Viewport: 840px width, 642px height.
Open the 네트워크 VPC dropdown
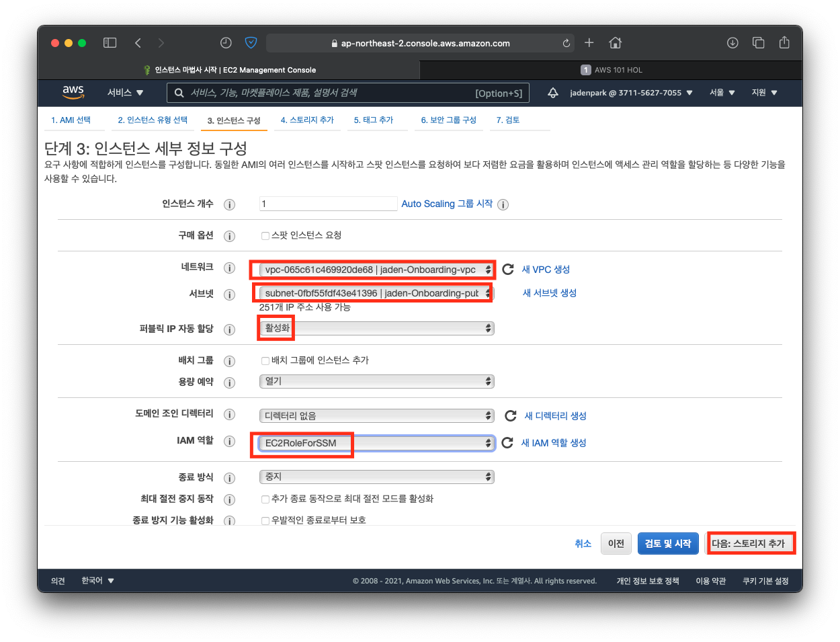376,270
